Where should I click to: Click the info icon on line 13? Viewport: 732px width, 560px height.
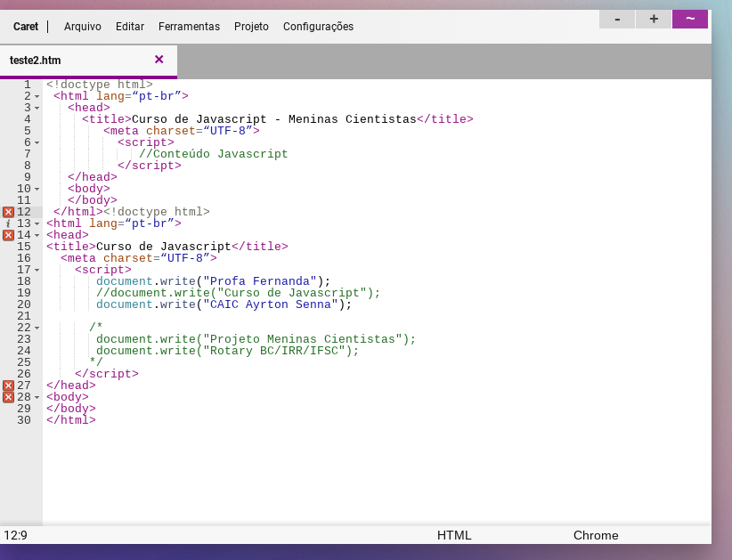8,223
